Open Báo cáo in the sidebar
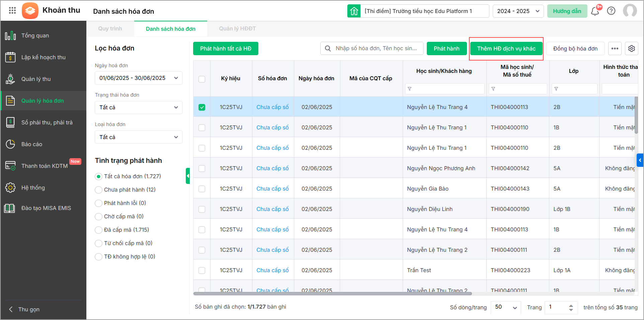 tap(44, 144)
